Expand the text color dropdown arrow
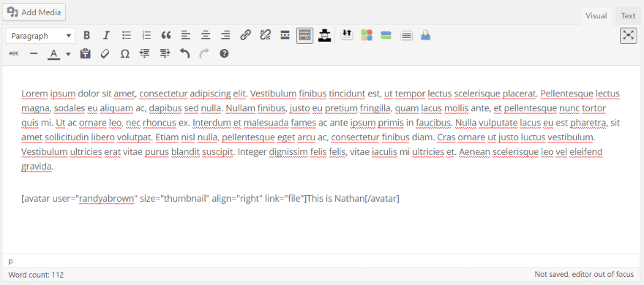 click(68, 54)
